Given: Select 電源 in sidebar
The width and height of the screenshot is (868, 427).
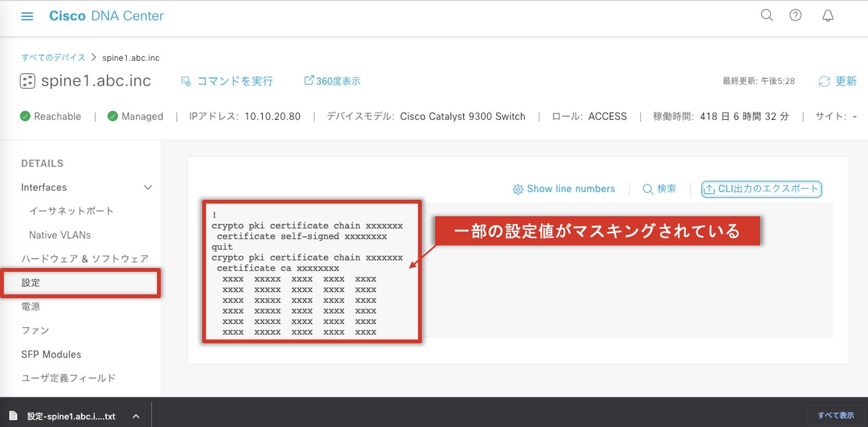Looking at the screenshot, I should click(x=31, y=306).
